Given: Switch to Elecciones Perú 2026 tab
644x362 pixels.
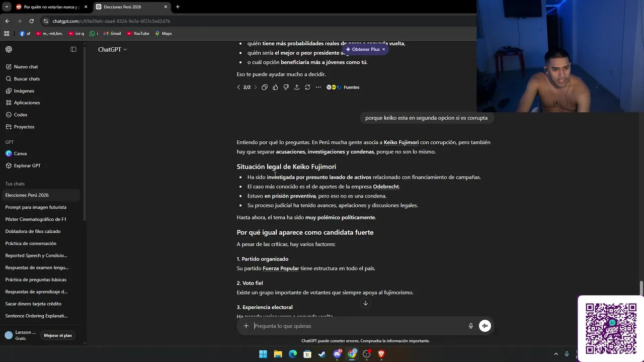Looking at the screenshot, I should 132,7.
